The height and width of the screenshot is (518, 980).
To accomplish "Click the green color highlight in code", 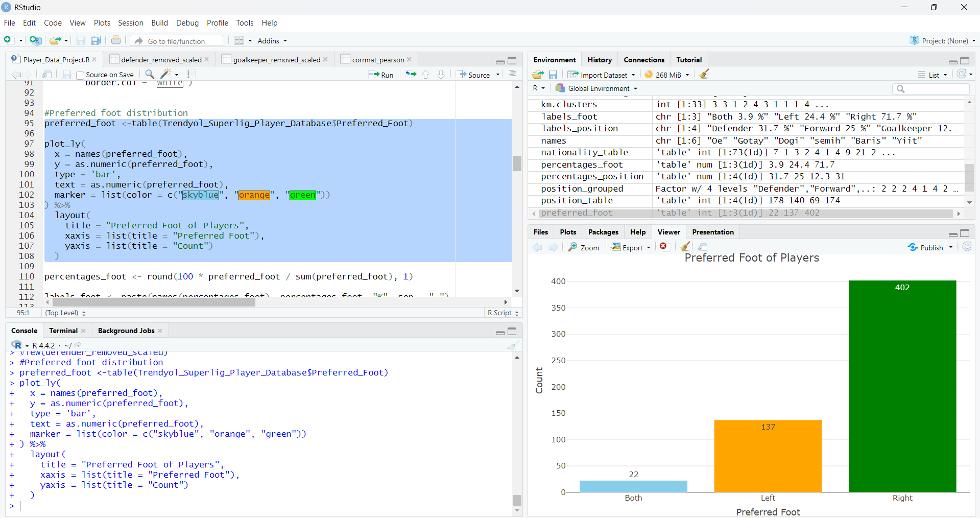I will point(303,195).
